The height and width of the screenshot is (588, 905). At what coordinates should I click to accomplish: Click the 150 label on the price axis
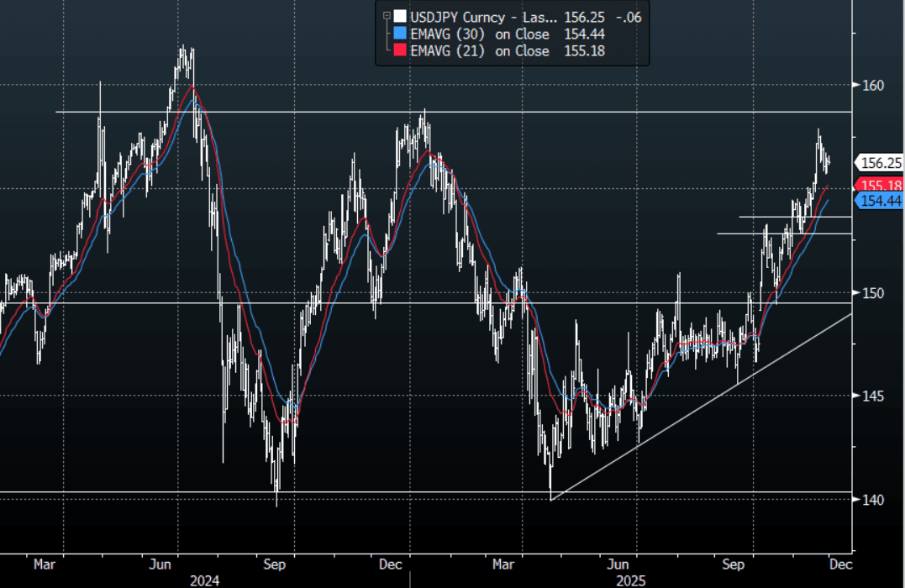873,292
